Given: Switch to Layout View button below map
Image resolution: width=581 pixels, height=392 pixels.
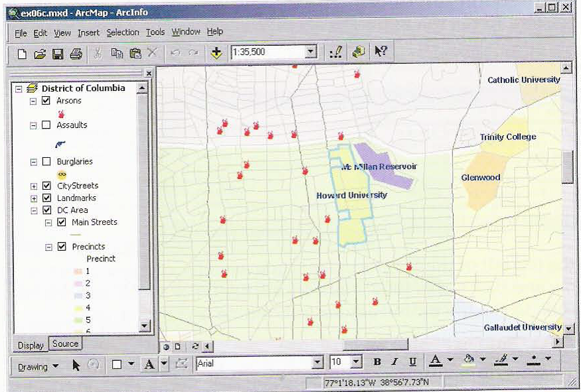Looking at the screenshot, I should (x=178, y=347).
